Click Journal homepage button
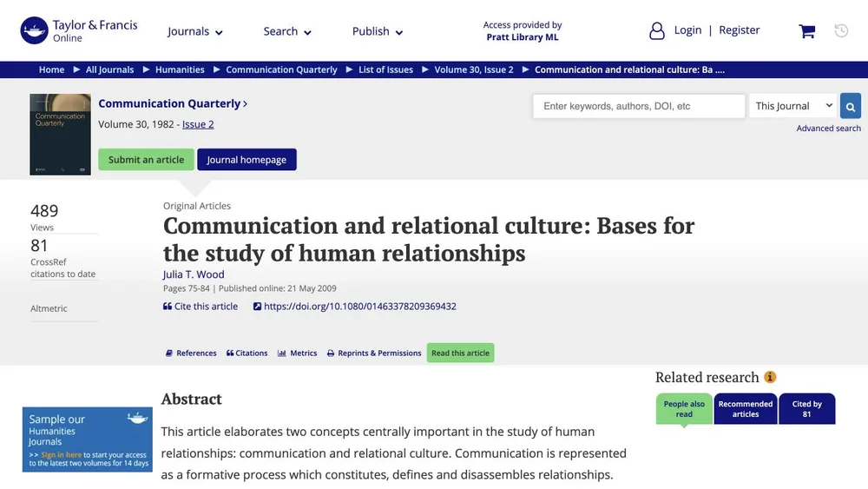The height and width of the screenshot is (489, 868). pos(247,160)
